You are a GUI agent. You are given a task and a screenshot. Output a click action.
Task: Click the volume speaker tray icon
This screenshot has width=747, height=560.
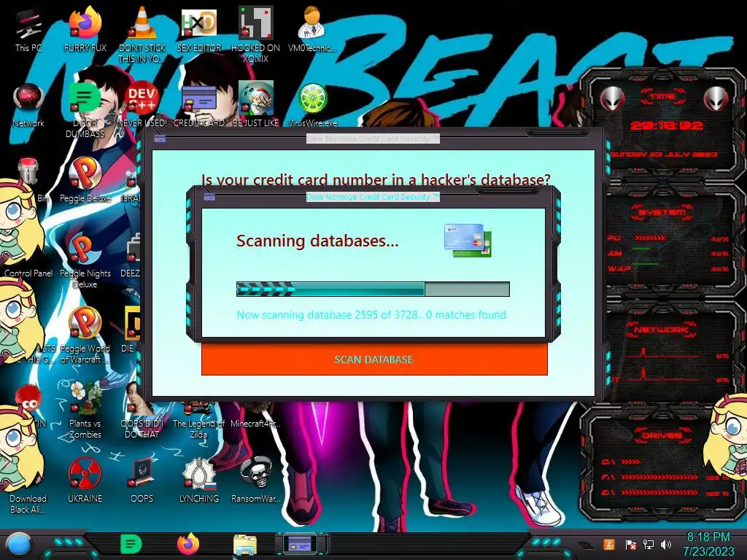(x=666, y=544)
